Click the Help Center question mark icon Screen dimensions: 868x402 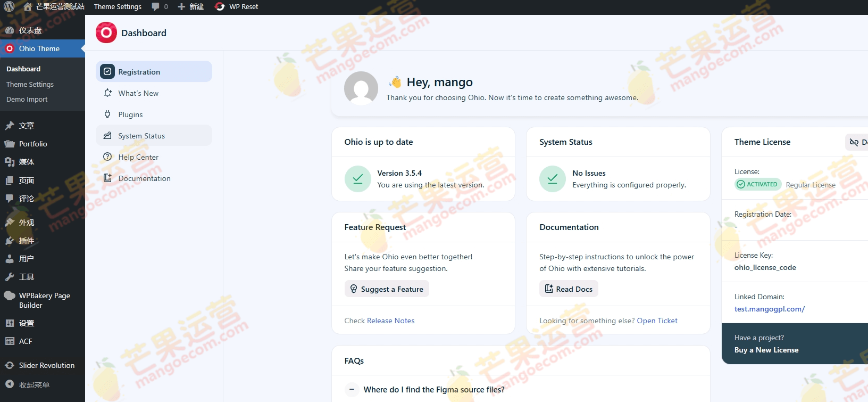click(107, 157)
